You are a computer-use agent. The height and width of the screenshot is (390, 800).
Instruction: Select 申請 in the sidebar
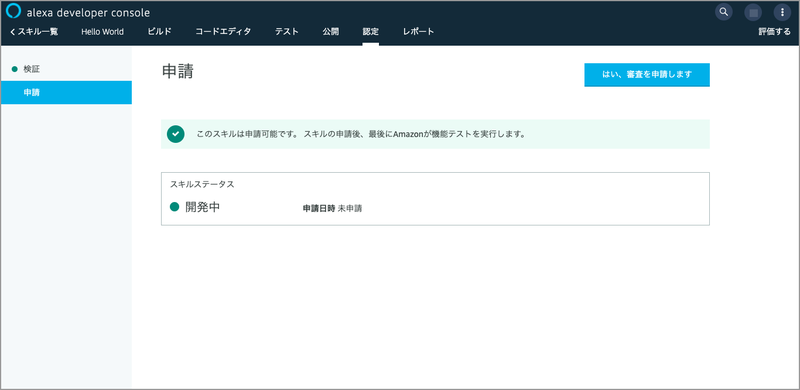tap(66, 92)
